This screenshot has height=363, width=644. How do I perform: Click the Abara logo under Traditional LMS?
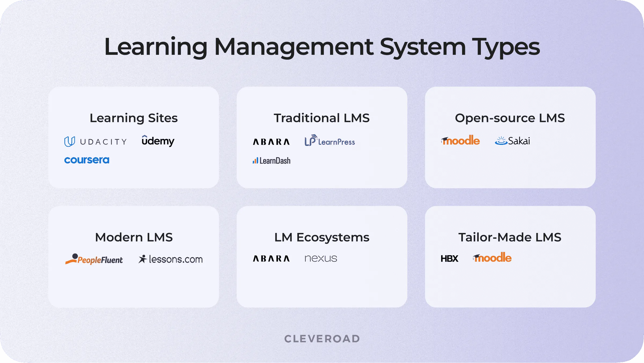coord(271,141)
